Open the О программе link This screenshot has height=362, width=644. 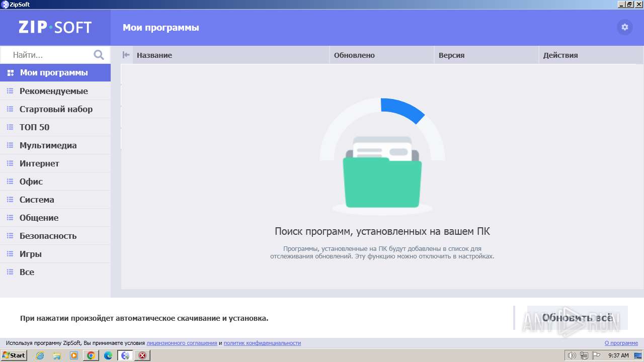[621, 343]
